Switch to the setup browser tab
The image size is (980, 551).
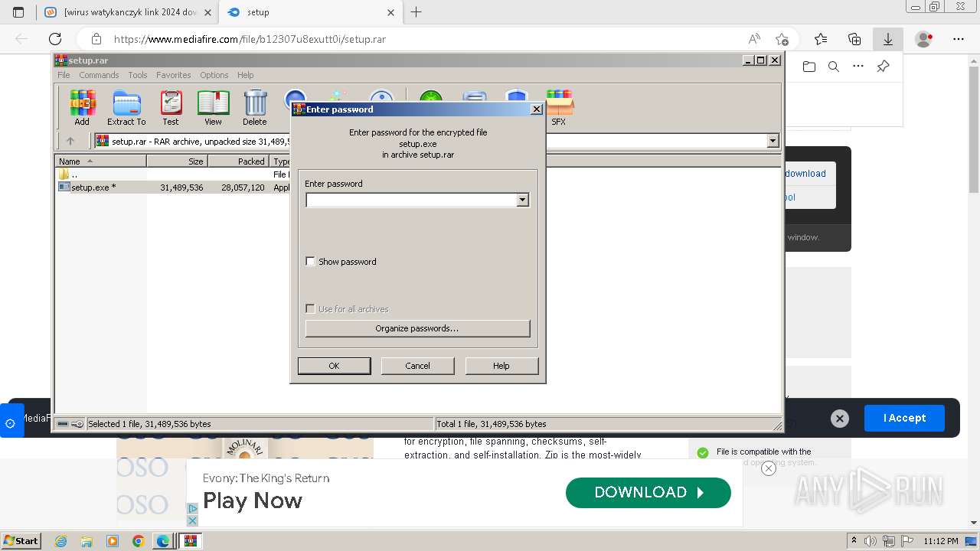310,12
